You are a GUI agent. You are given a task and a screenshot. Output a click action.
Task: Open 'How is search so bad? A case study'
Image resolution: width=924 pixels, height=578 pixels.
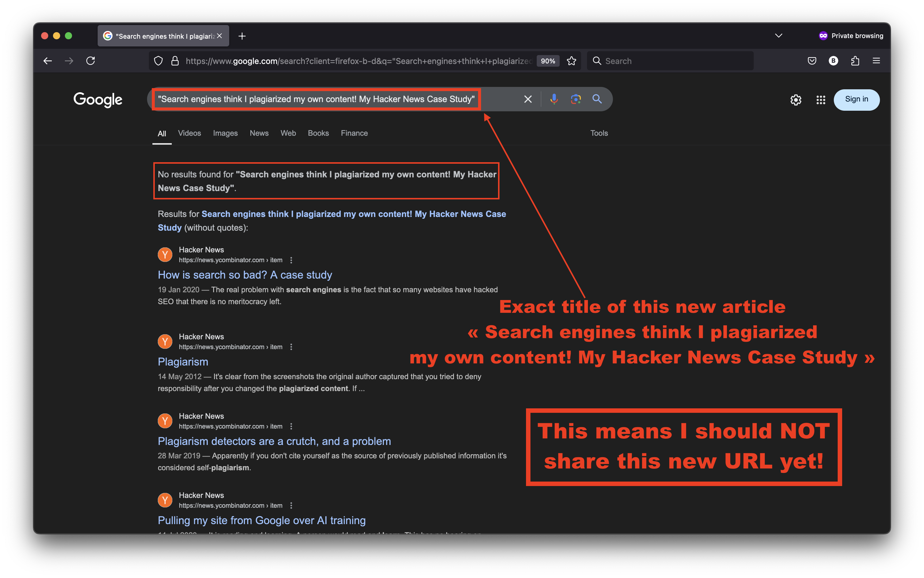tap(245, 275)
